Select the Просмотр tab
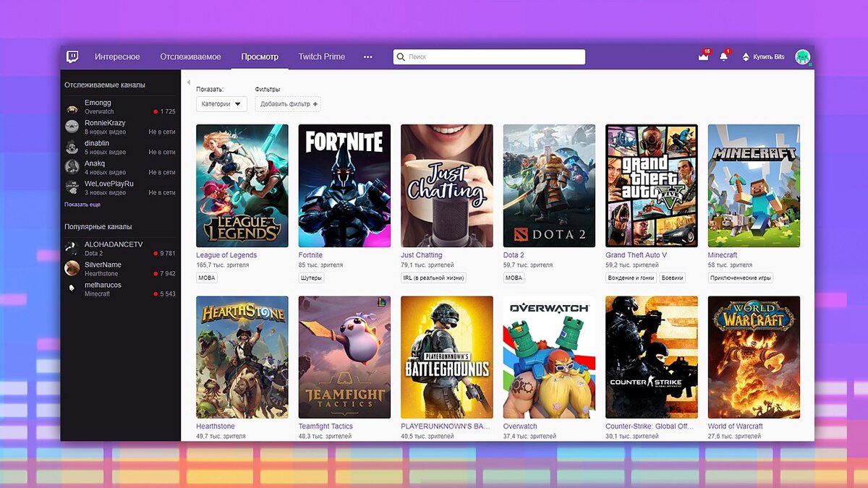Screen dimensions: 868x488 260,56
